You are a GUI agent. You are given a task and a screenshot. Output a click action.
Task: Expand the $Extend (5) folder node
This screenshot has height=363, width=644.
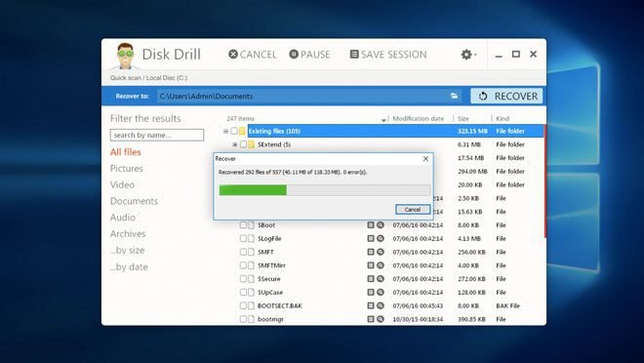[234, 144]
